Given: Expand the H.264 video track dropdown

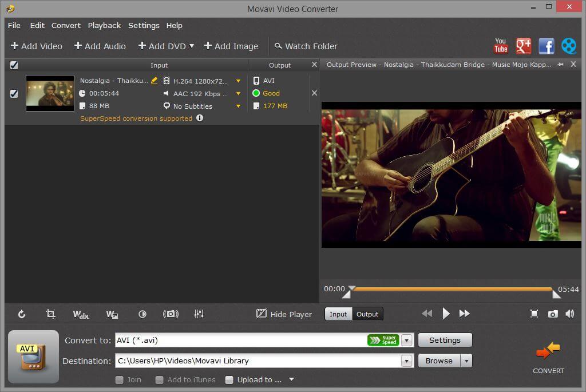Looking at the screenshot, I should point(238,81).
